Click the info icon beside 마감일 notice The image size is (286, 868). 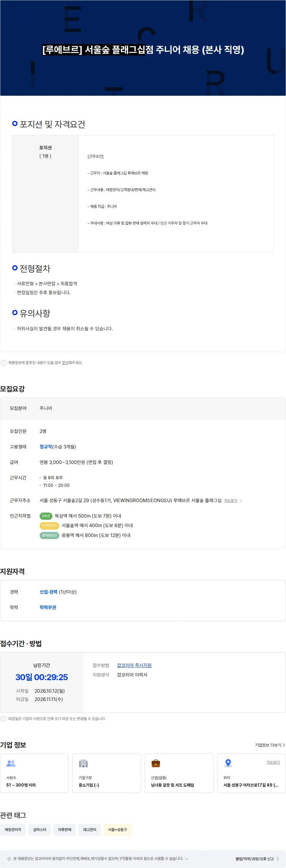(x=3, y=719)
